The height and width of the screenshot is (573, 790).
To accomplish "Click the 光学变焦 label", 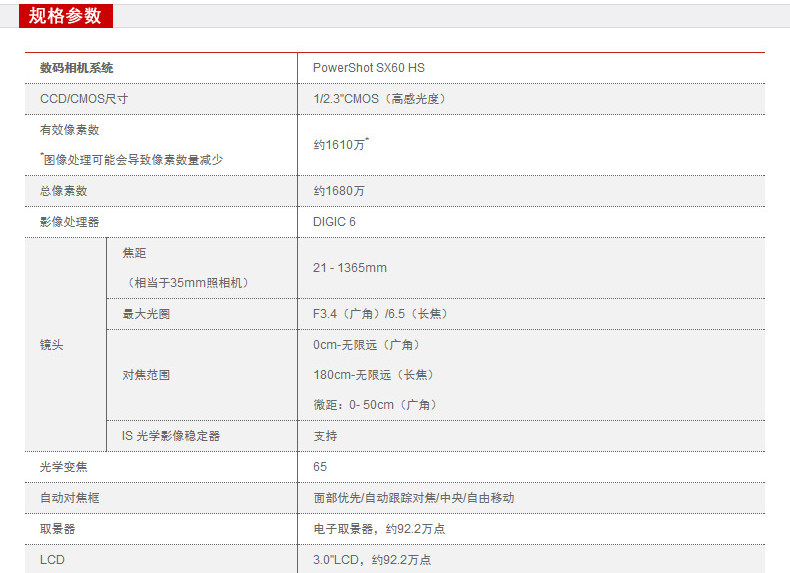I will [x=63, y=467].
